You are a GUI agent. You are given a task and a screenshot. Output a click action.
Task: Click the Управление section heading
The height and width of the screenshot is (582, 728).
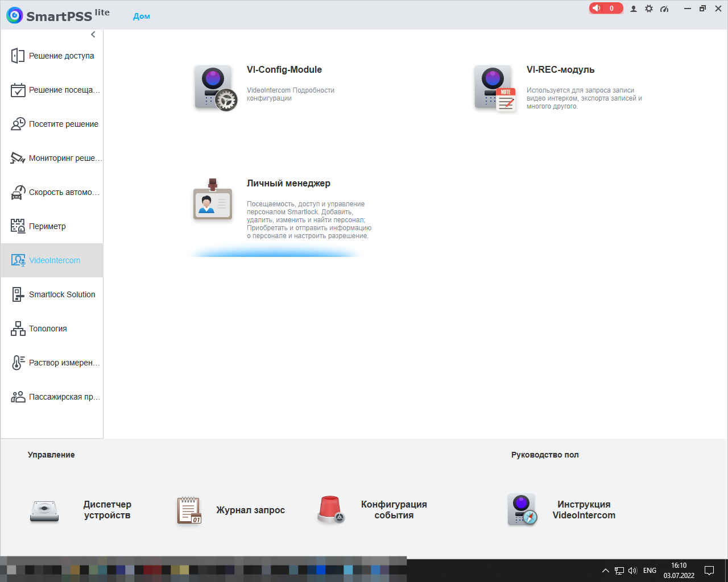tap(51, 455)
